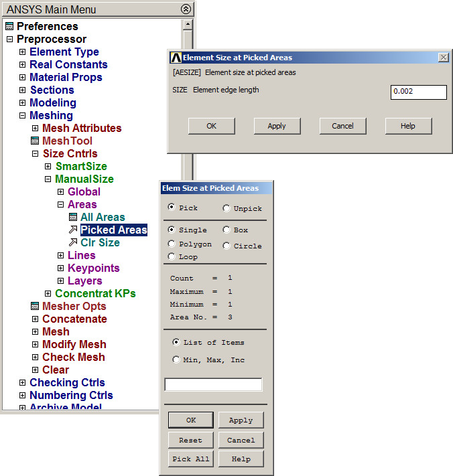Click Apply in Element Size dialog
Viewport: 453px width, 476px height.
tap(277, 126)
